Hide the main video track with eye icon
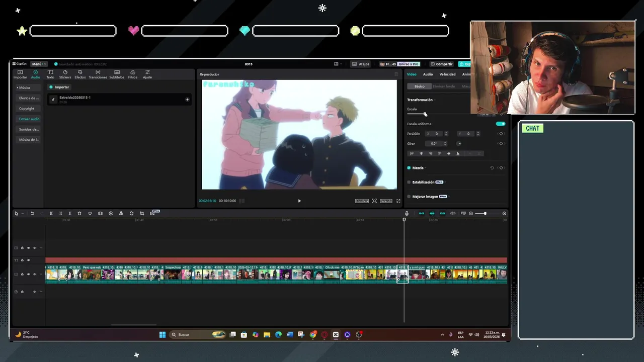This screenshot has height=362, width=644. coord(28,275)
